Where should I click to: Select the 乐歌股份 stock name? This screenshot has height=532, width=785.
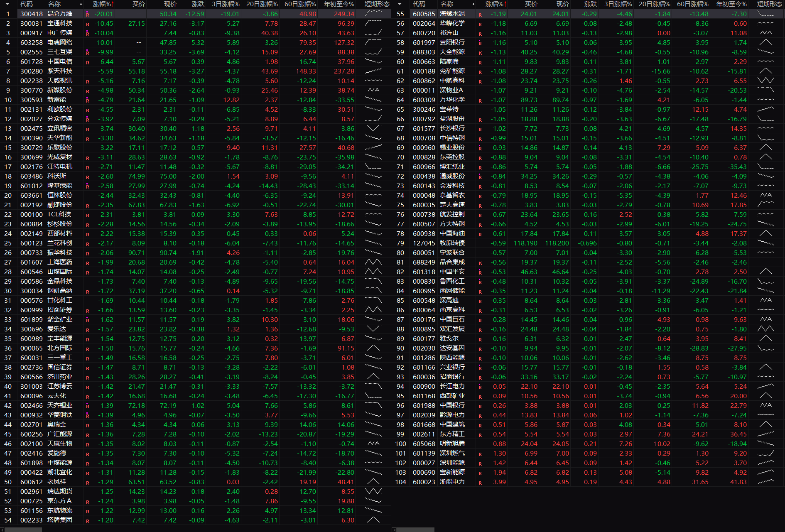pyautogui.click(x=60, y=147)
